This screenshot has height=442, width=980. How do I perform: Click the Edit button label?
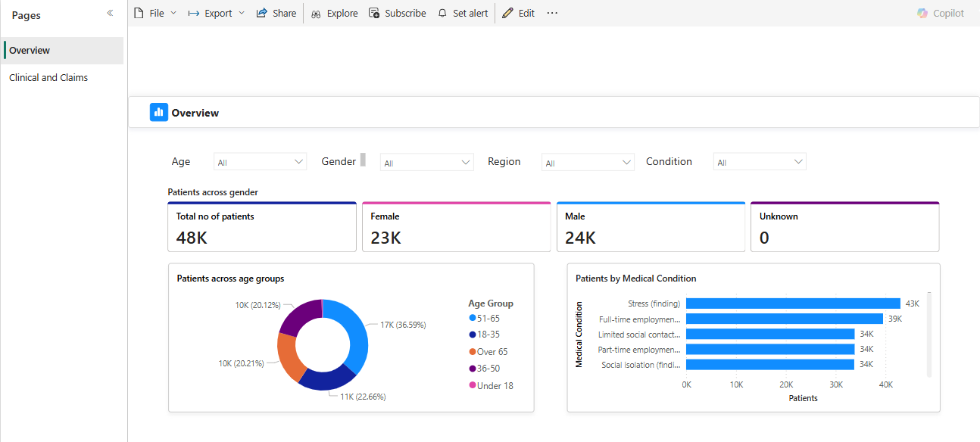(526, 13)
